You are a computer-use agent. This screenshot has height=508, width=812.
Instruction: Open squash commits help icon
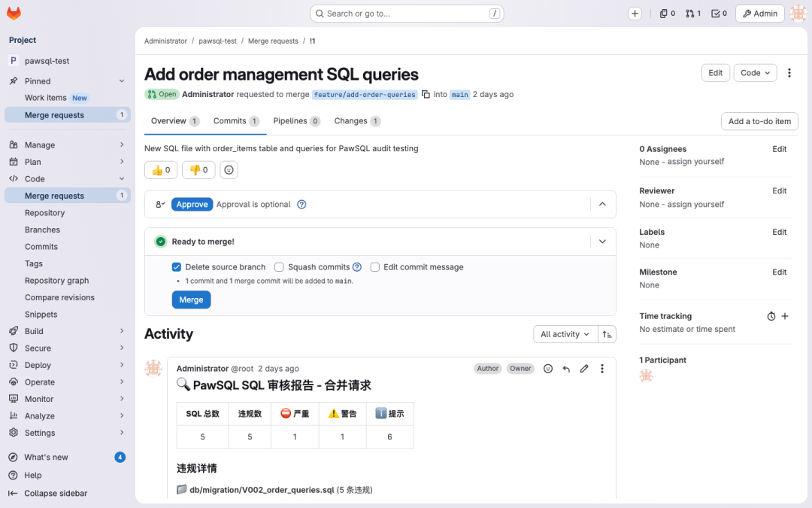point(357,267)
